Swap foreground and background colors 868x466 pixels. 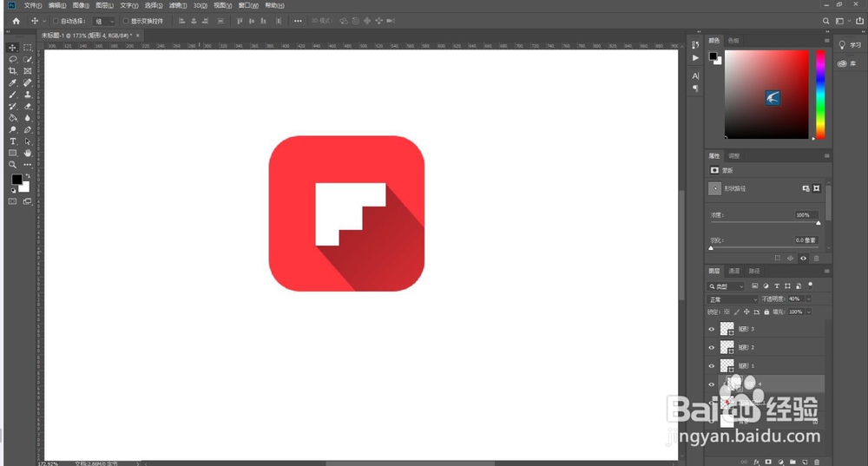(28, 176)
